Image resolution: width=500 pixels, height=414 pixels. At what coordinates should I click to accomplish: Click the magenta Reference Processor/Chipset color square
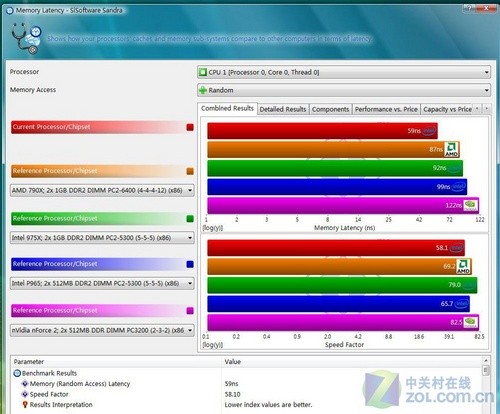tap(190, 311)
